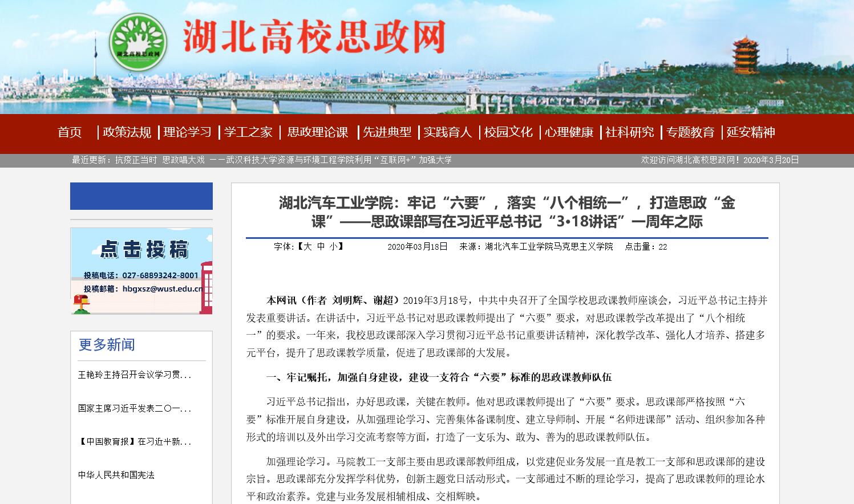
Task: Open news link 国家主席习近平发表二〇一...
Action: click(135, 408)
